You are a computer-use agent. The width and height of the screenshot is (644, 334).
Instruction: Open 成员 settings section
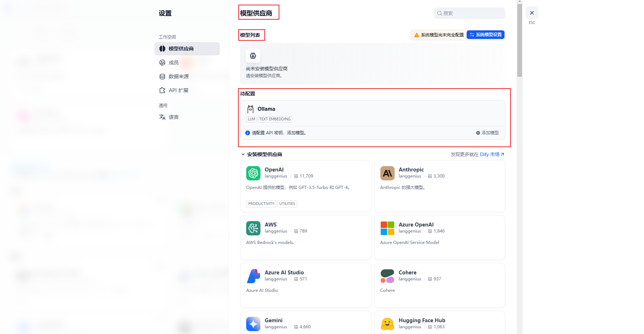click(173, 63)
